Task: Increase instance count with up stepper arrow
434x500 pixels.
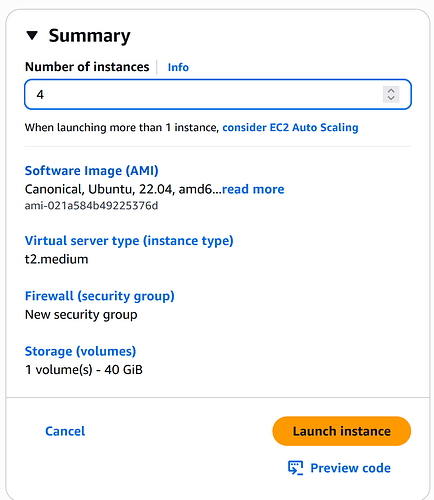Action: click(x=391, y=91)
